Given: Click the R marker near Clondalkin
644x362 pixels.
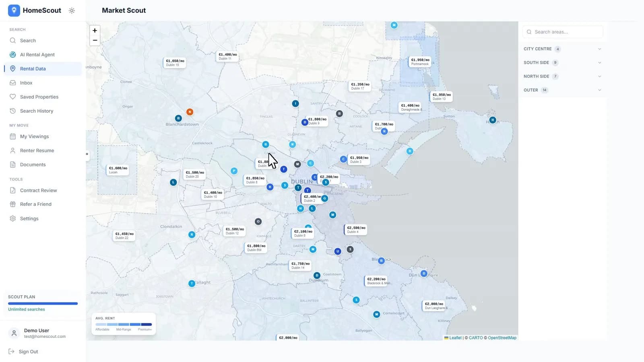Looking at the screenshot, I should click(192, 234).
